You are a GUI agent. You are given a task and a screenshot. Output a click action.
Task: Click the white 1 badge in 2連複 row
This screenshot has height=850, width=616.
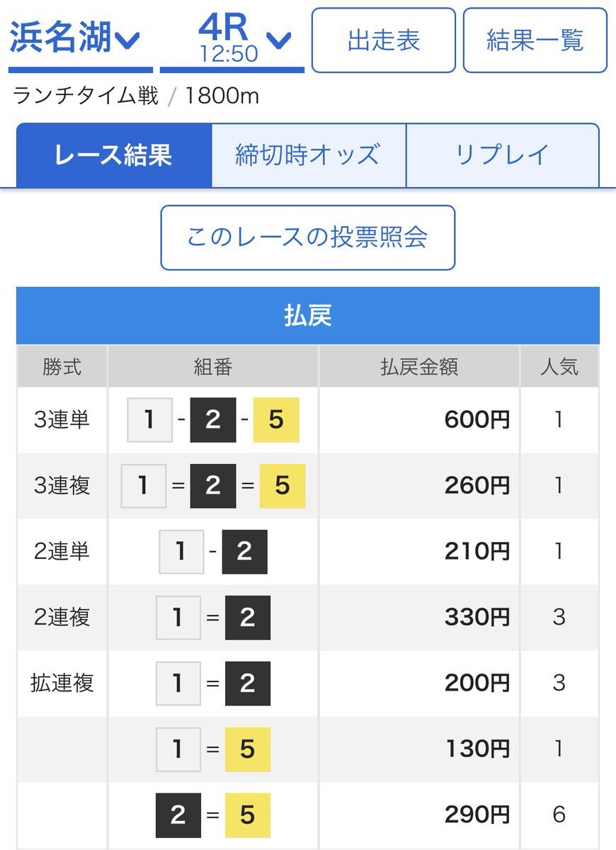178,618
